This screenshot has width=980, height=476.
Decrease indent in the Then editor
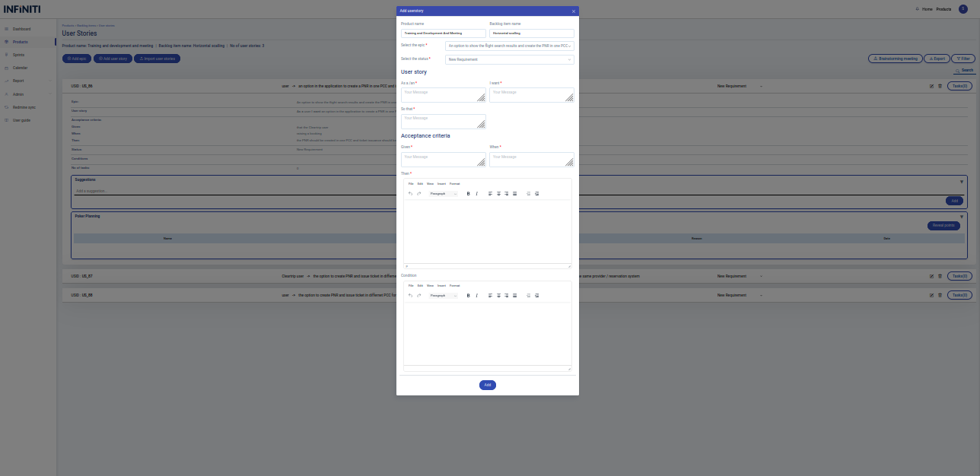[529, 194]
